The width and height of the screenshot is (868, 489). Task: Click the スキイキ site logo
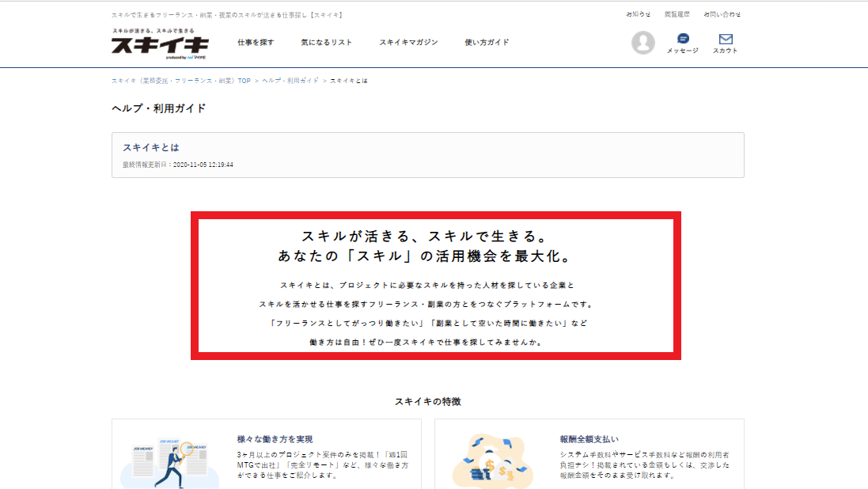[160, 44]
